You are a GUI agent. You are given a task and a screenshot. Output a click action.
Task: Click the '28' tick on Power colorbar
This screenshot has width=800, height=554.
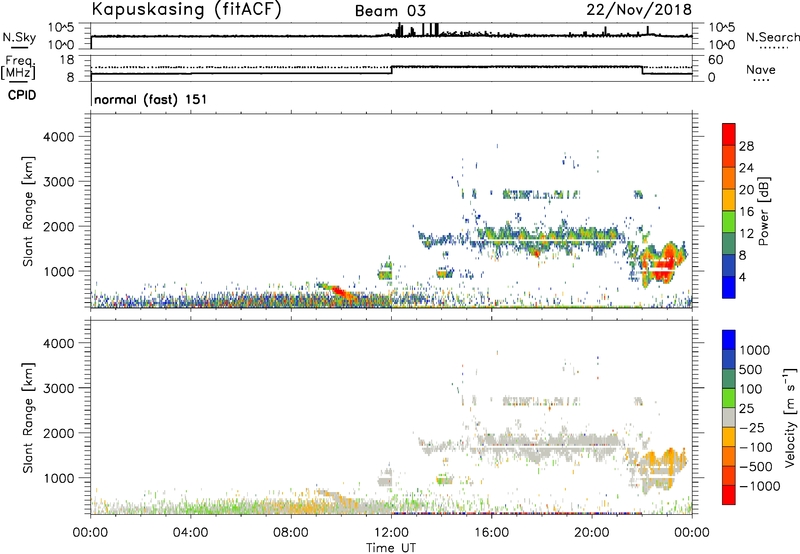point(746,146)
